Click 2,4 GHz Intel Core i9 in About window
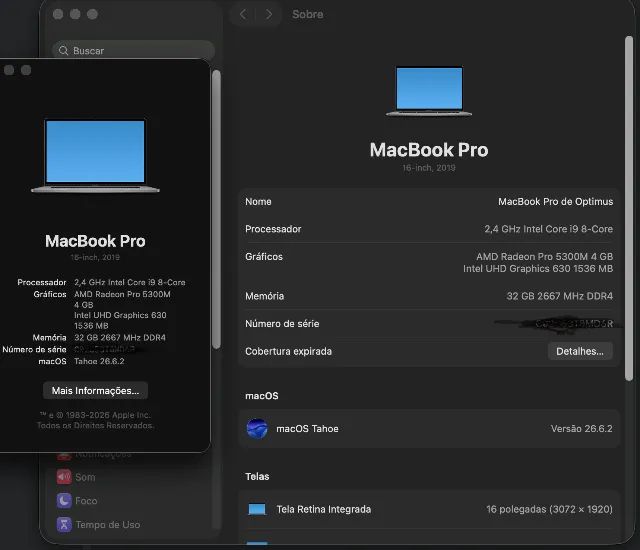This screenshot has width=640, height=550. coord(130,282)
